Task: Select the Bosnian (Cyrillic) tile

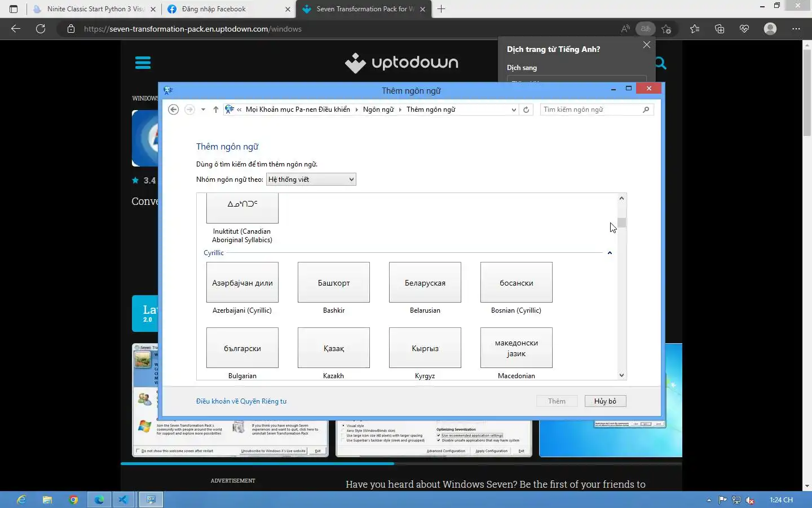Action: point(517,288)
